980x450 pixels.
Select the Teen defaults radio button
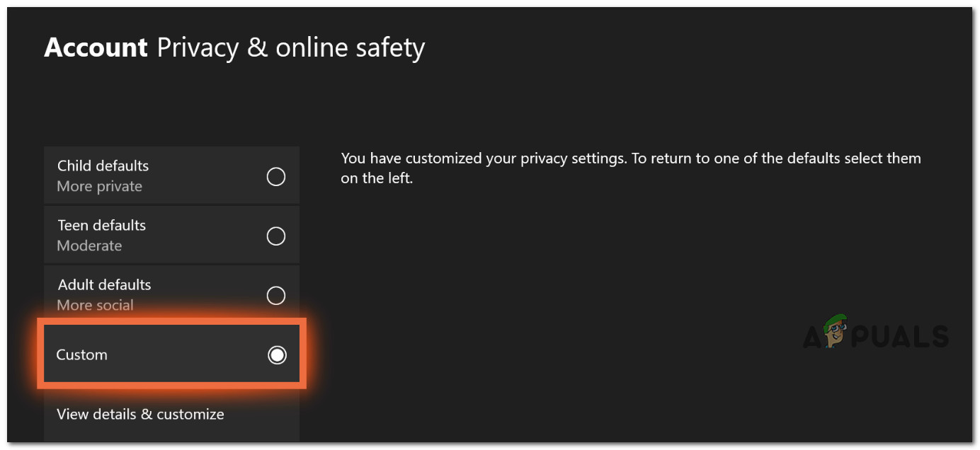(276, 236)
